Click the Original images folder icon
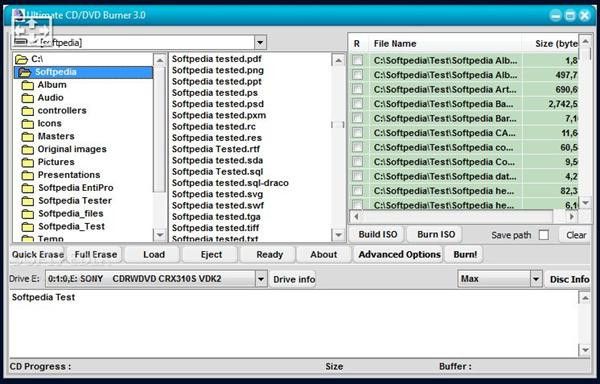This screenshot has width=600, height=384. point(28,149)
